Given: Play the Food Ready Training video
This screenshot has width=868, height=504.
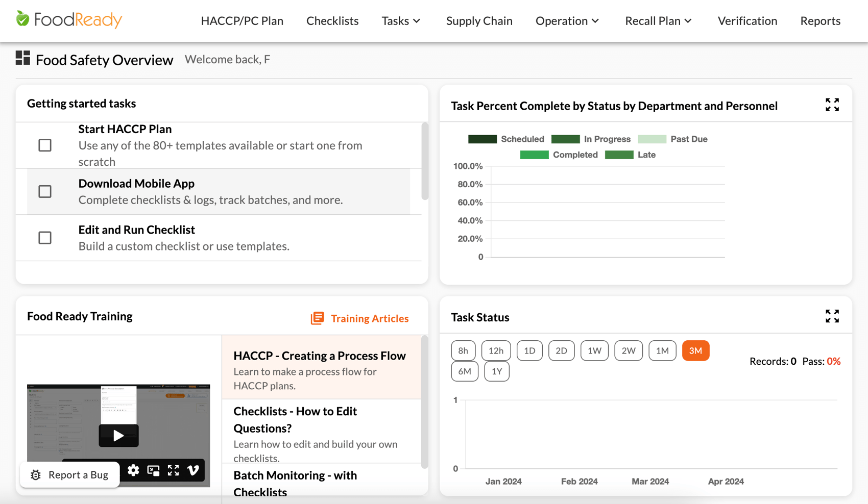Looking at the screenshot, I should [118, 436].
